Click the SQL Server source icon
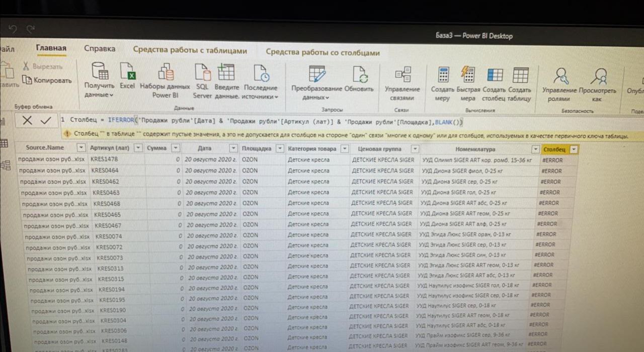Screen dimensions: 644x352 tap(202, 73)
